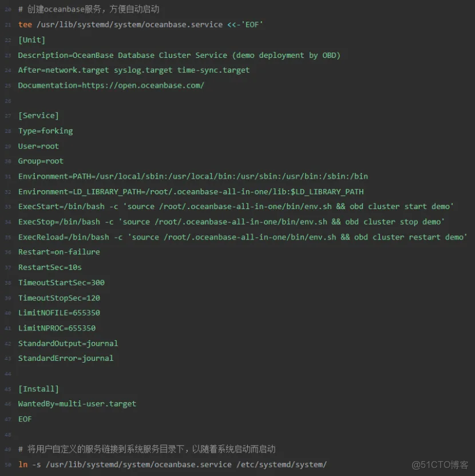Click the 创建oceanbase服务 comment line
This screenshot has height=476, width=475.
click(x=86, y=9)
